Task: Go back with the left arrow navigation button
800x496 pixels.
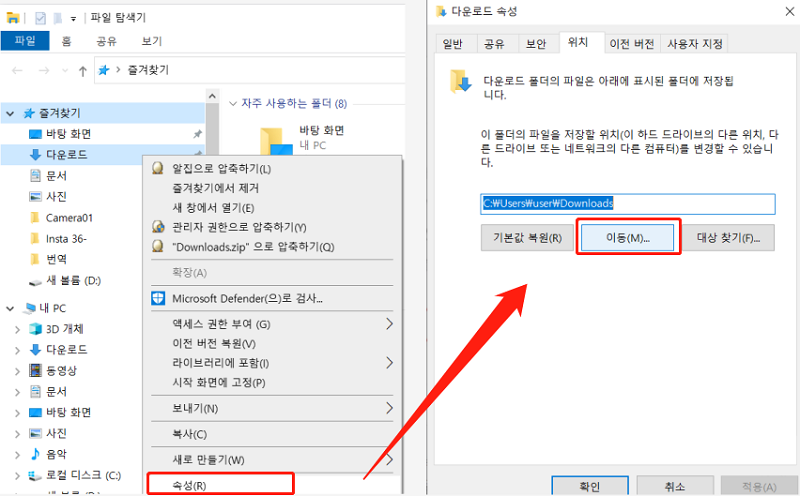Action: click(17, 70)
